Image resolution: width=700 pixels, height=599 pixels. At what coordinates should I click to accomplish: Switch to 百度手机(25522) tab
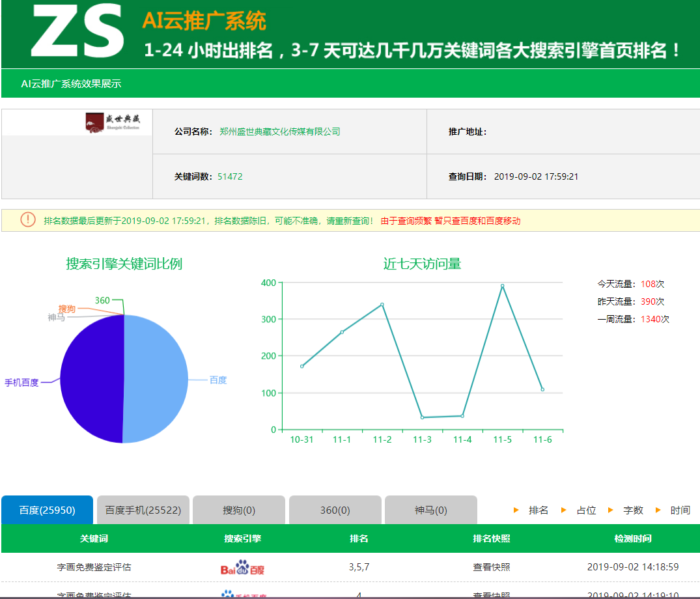(x=143, y=510)
